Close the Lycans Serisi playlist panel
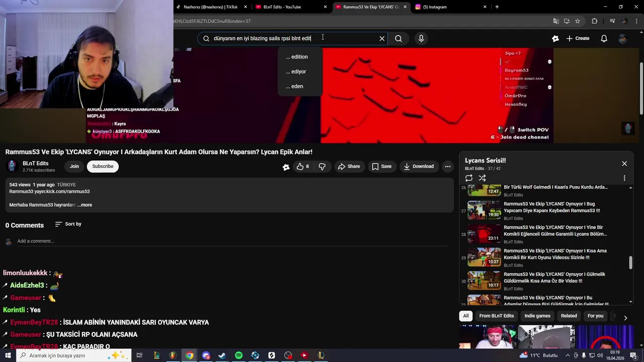 (624, 163)
